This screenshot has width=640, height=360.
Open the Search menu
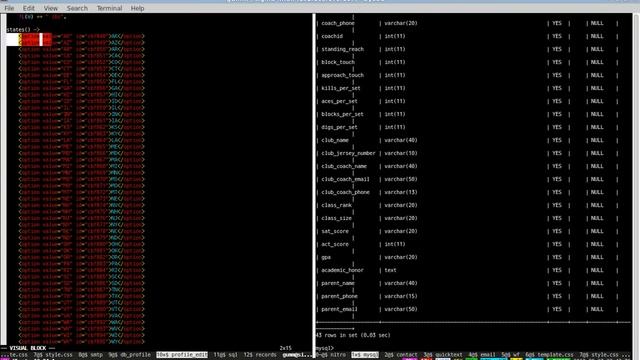pyautogui.click(x=77, y=8)
